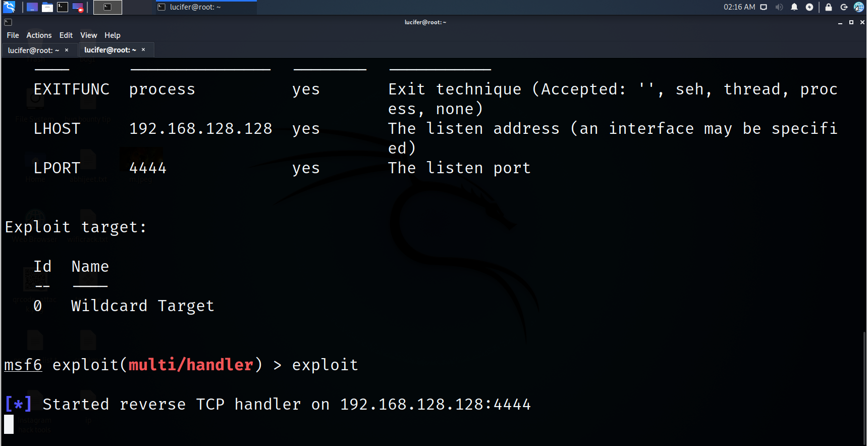
Task: Open the Kali applications menu
Action: tap(9, 7)
